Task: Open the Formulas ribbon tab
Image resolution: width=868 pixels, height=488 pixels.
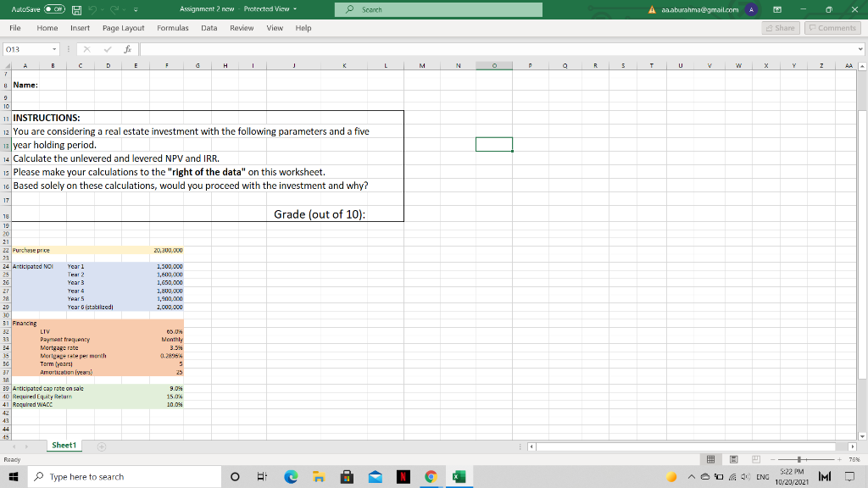Action: (x=173, y=28)
